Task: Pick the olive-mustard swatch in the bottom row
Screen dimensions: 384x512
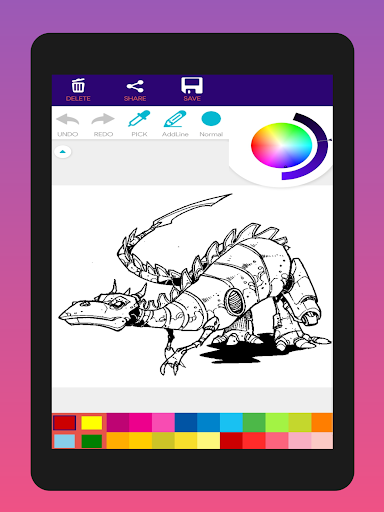Action: coord(163,440)
